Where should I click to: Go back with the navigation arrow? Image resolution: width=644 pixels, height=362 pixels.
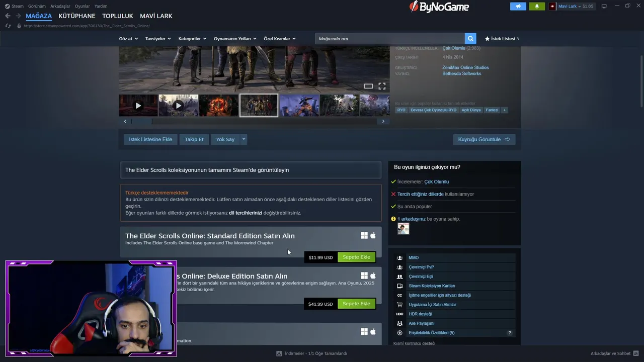coord(8,16)
